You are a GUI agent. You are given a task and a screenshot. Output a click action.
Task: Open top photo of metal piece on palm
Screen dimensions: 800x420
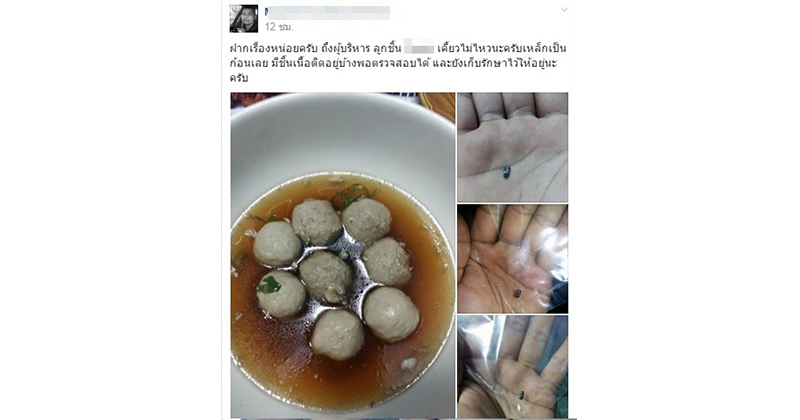[512, 147]
